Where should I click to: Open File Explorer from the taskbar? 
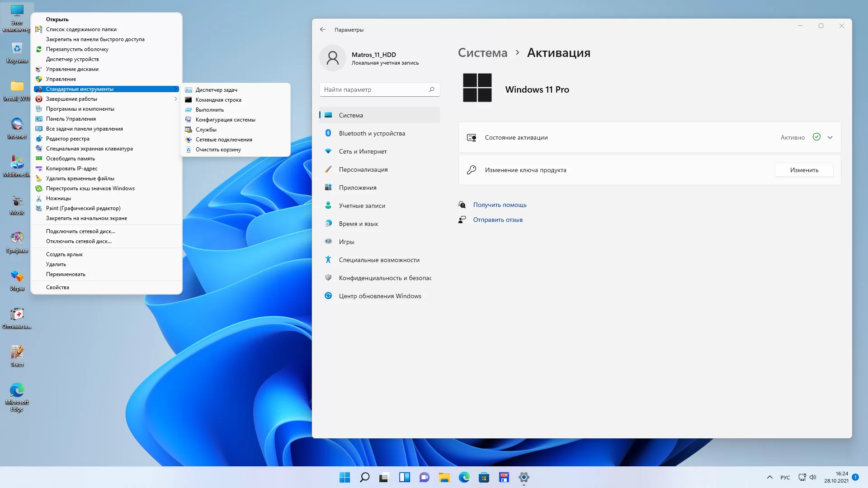click(x=444, y=477)
